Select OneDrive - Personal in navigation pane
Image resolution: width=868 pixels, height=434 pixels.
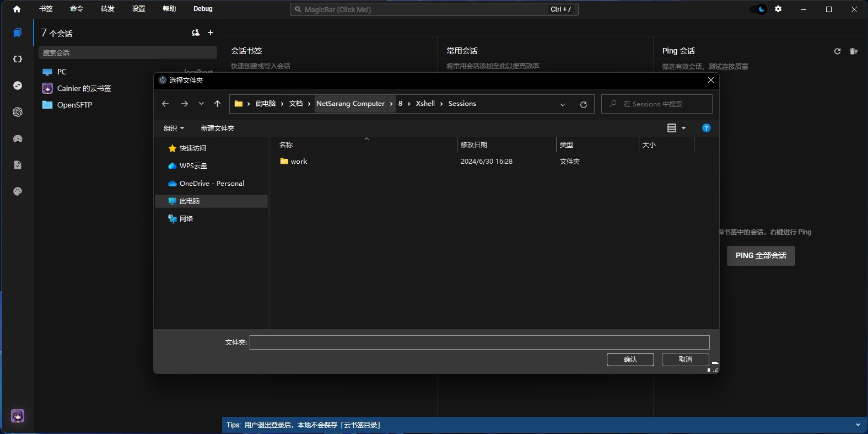(212, 184)
